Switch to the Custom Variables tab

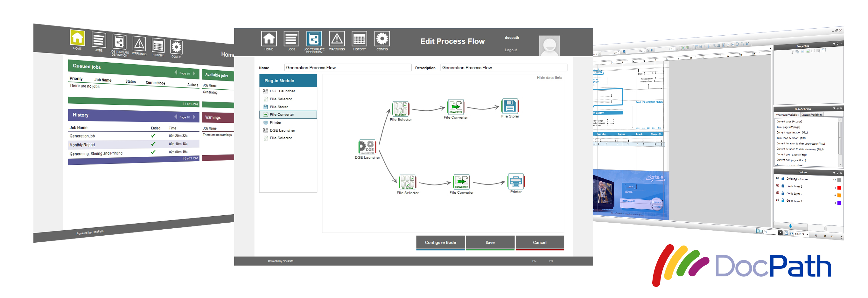[x=811, y=115]
